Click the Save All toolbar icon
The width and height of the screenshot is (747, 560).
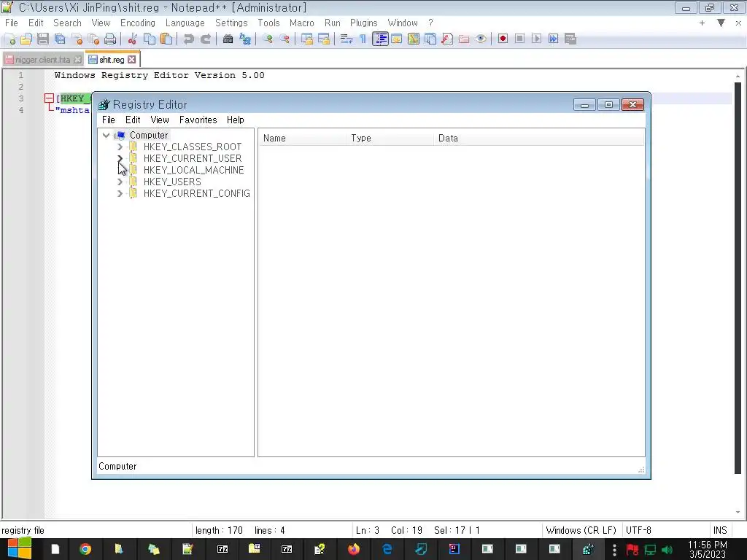pyautogui.click(x=60, y=39)
